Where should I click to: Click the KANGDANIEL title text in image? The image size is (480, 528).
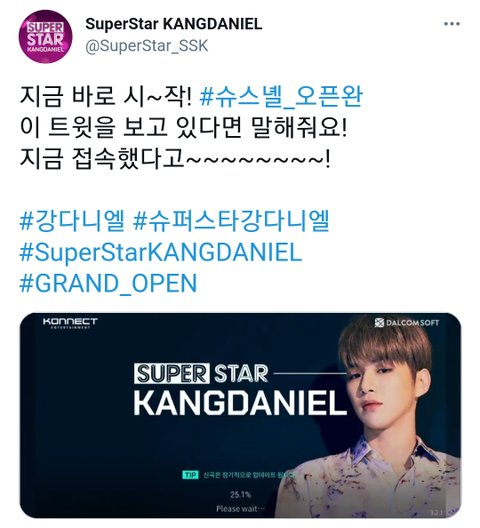(x=239, y=403)
